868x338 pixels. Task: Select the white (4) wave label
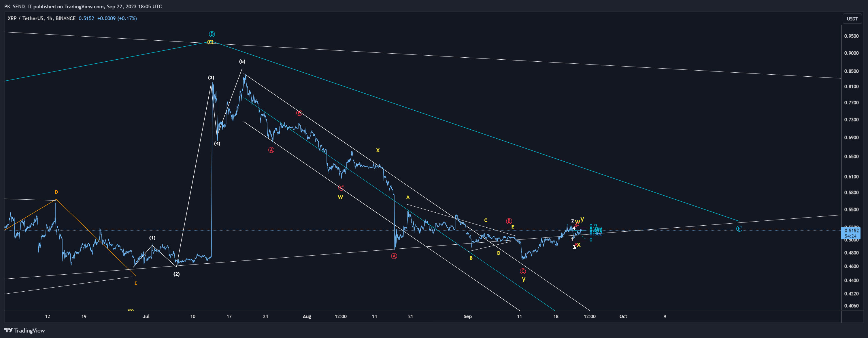click(217, 143)
